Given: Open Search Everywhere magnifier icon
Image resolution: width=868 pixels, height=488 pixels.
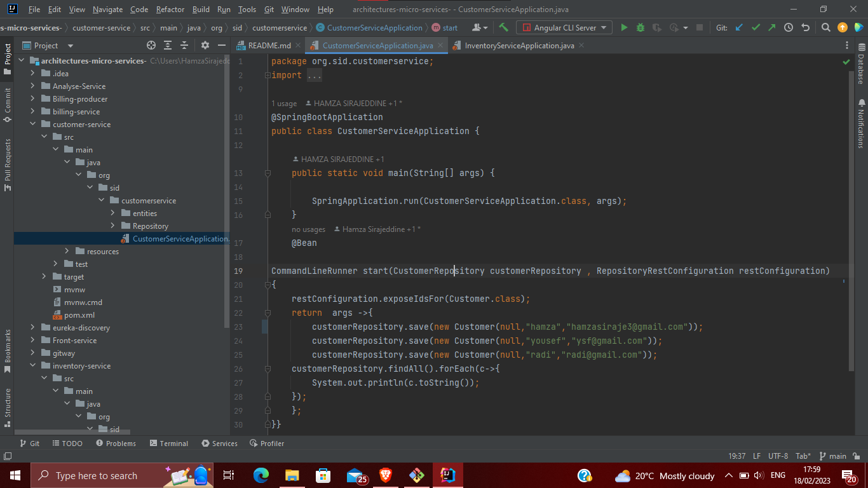Looking at the screenshot, I should (x=825, y=27).
